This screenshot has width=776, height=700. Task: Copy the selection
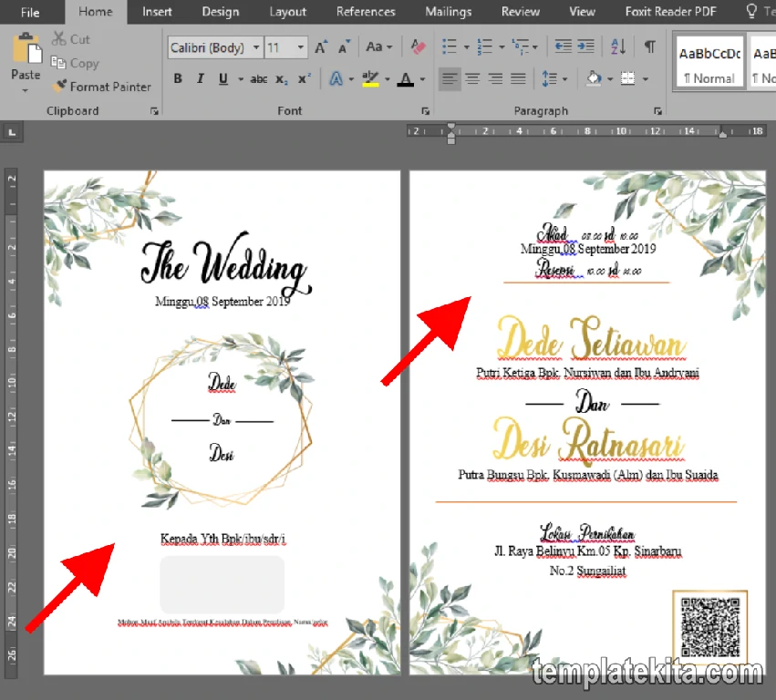(x=75, y=63)
